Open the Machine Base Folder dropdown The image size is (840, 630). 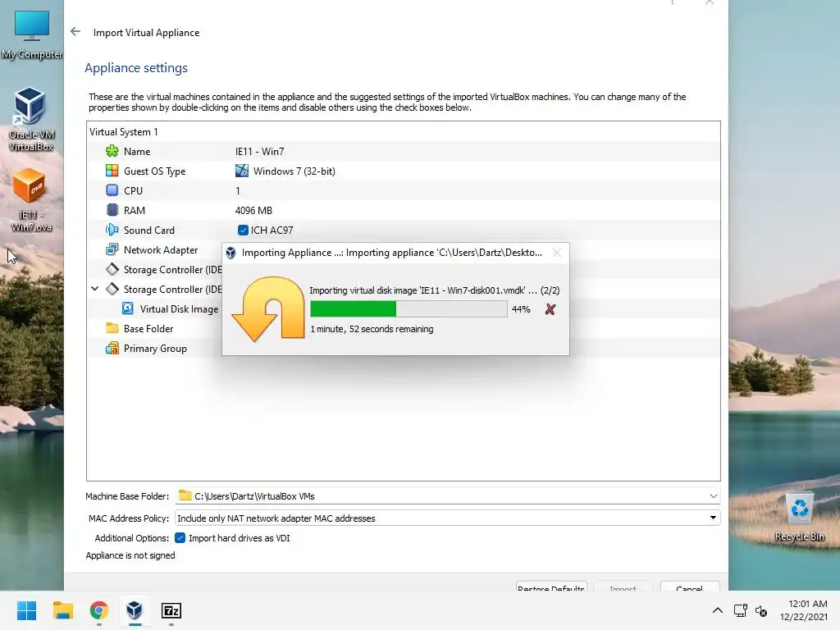click(x=713, y=496)
